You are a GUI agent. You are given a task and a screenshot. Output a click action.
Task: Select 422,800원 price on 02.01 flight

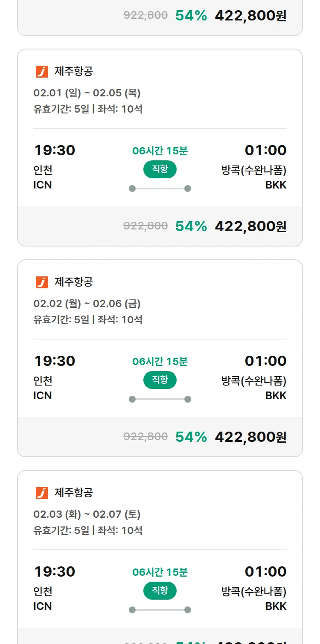click(250, 226)
